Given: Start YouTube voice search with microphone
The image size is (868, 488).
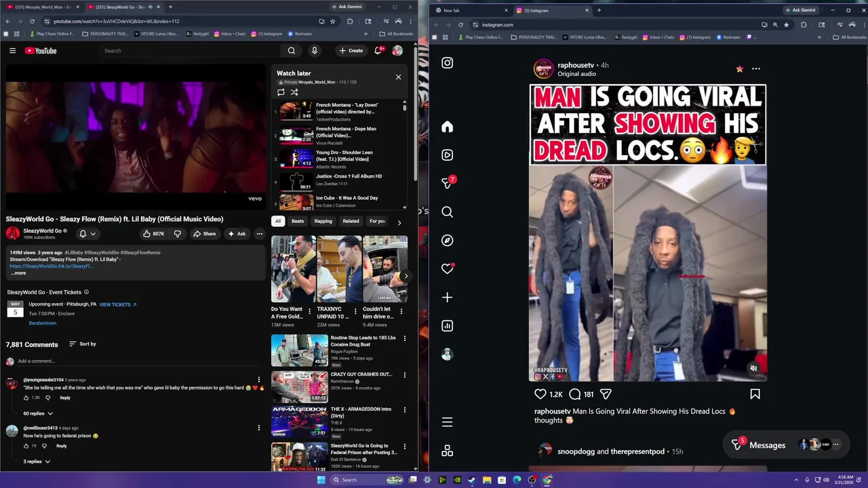Looking at the screenshot, I should pyautogui.click(x=315, y=51).
